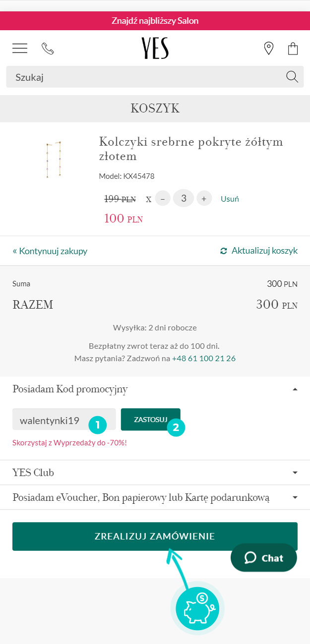Image resolution: width=310 pixels, height=644 pixels.
Task: Open the shopping bag icon
Action: 293,49
